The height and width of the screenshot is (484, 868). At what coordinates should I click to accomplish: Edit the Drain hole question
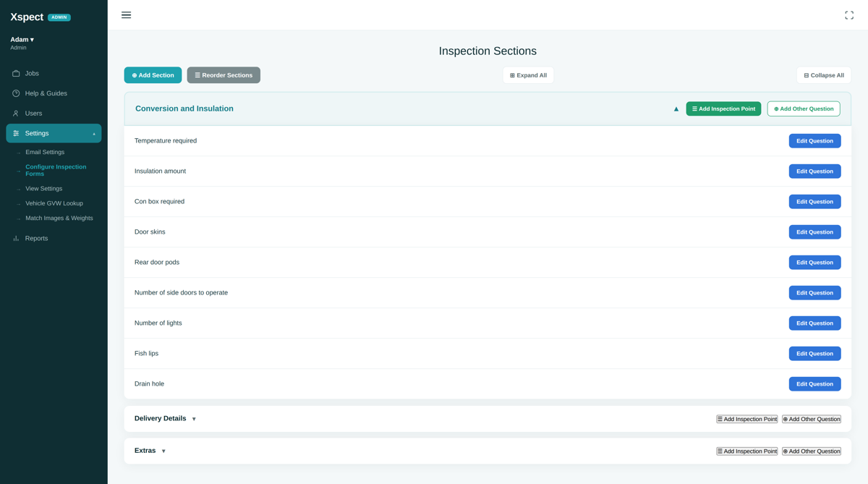point(814,384)
